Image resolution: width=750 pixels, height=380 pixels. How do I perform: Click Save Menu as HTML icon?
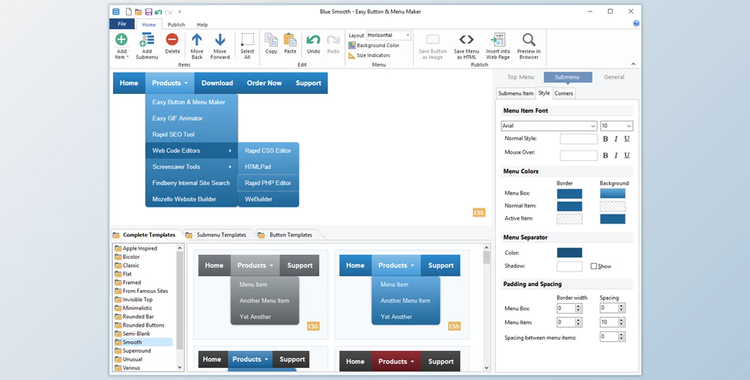466,40
